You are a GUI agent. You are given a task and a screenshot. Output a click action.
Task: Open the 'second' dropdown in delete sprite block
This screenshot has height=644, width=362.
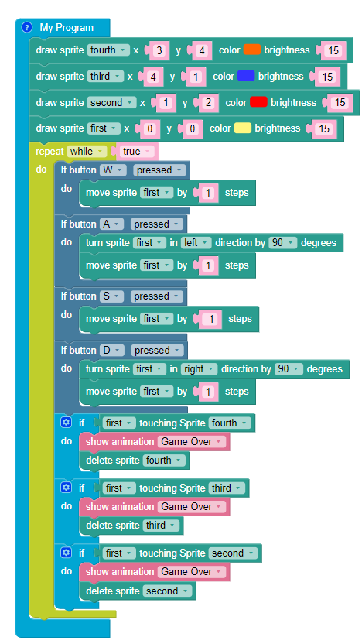coord(167,591)
